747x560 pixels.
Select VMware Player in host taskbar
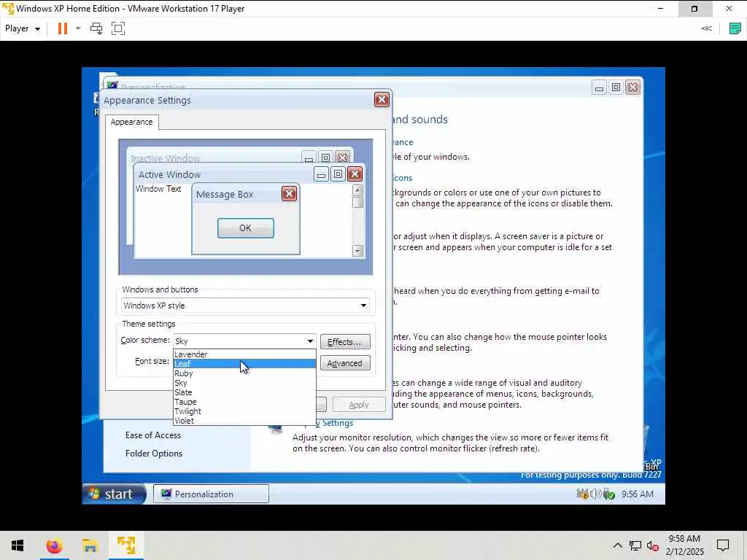126,545
